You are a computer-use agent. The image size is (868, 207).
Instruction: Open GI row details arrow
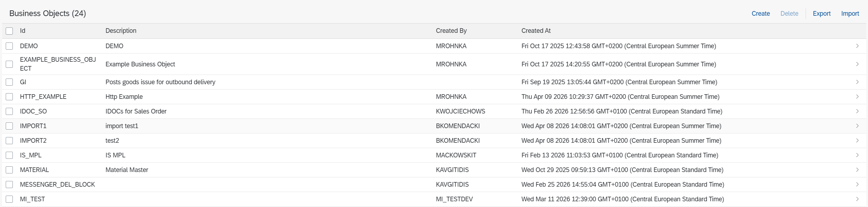click(x=857, y=82)
